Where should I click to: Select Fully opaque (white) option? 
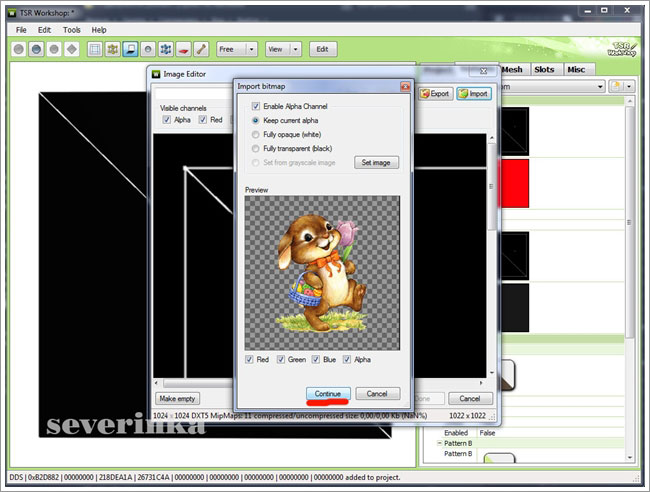(256, 135)
